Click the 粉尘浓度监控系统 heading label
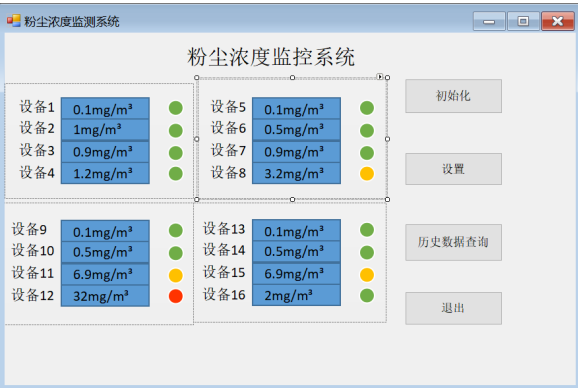Viewport: 578px width, 388px height. [x=271, y=57]
